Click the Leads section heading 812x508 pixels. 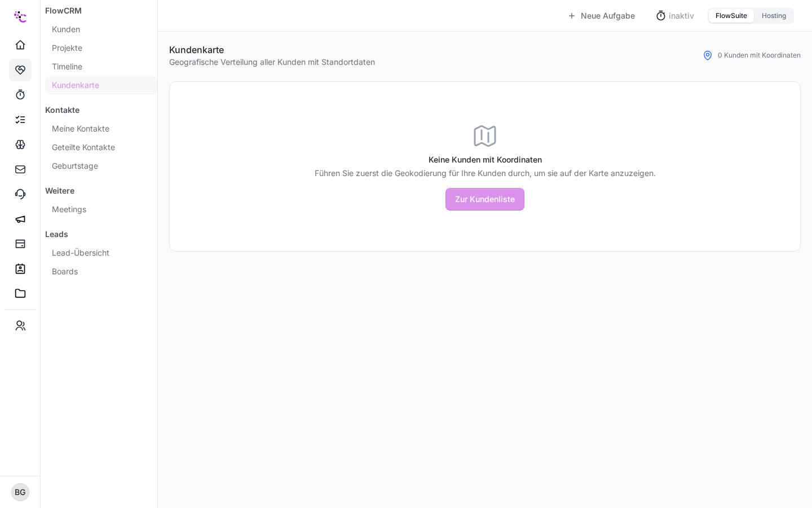[x=56, y=234]
